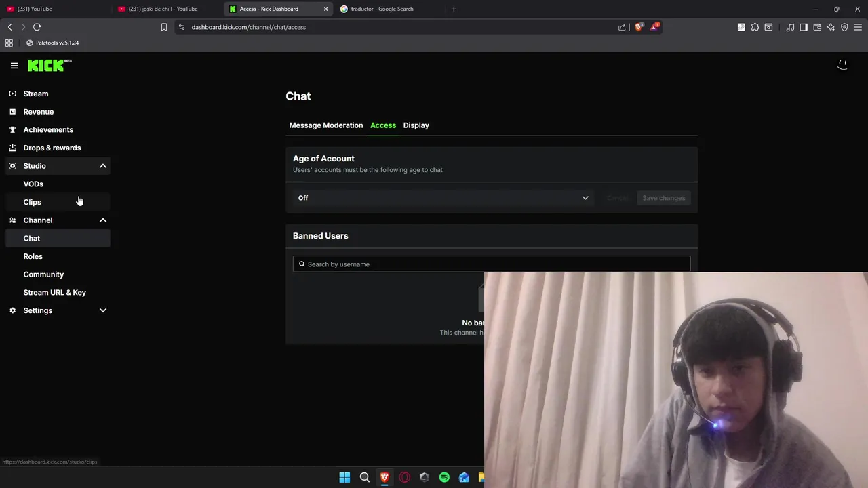Open VODs under Studio
Screen dimensions: 868x488
tap(33, 184)
